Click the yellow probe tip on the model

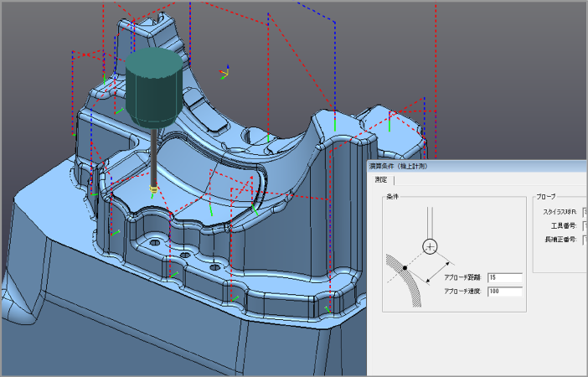click(x=153, y=188)
